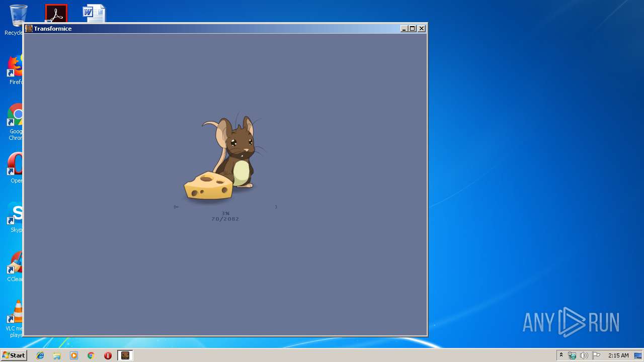Open Windows Media Player from the taskbar

tap(74, 355)
